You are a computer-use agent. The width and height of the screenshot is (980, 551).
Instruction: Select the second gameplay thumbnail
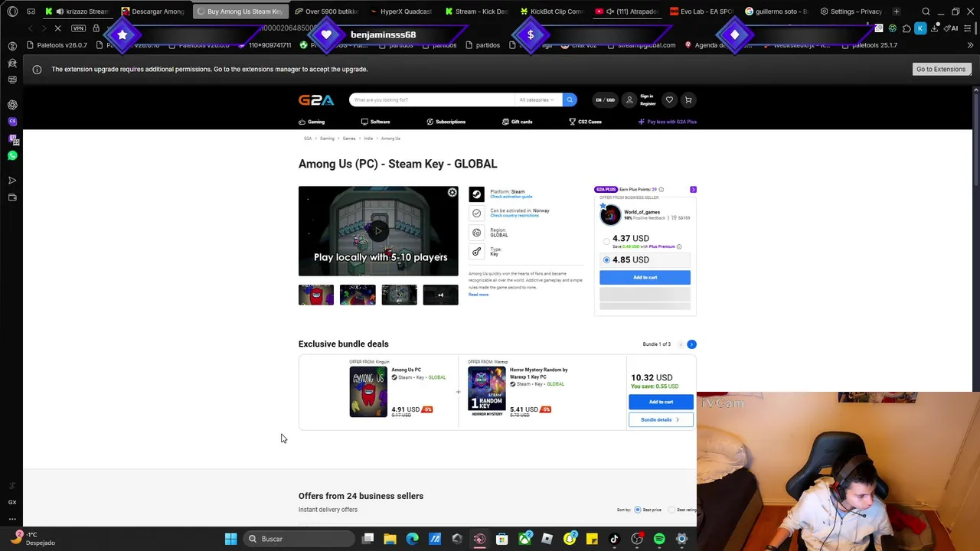click(x=358, y=295)
